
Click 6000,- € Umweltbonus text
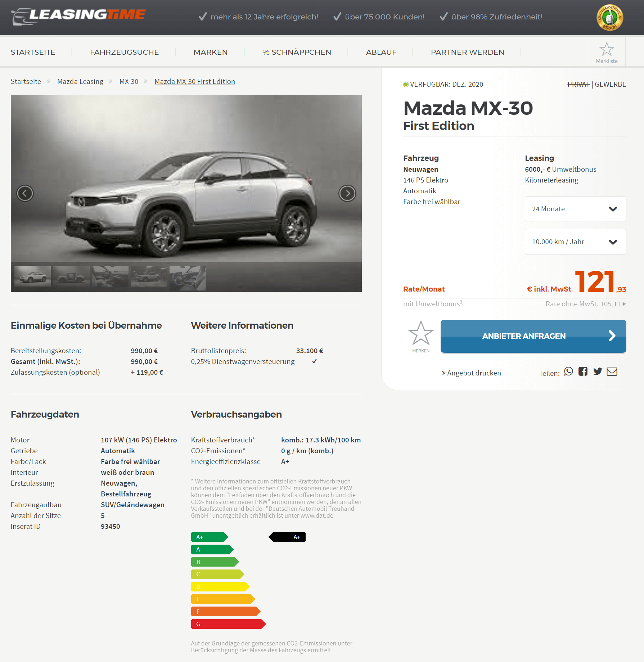(560, 169)
